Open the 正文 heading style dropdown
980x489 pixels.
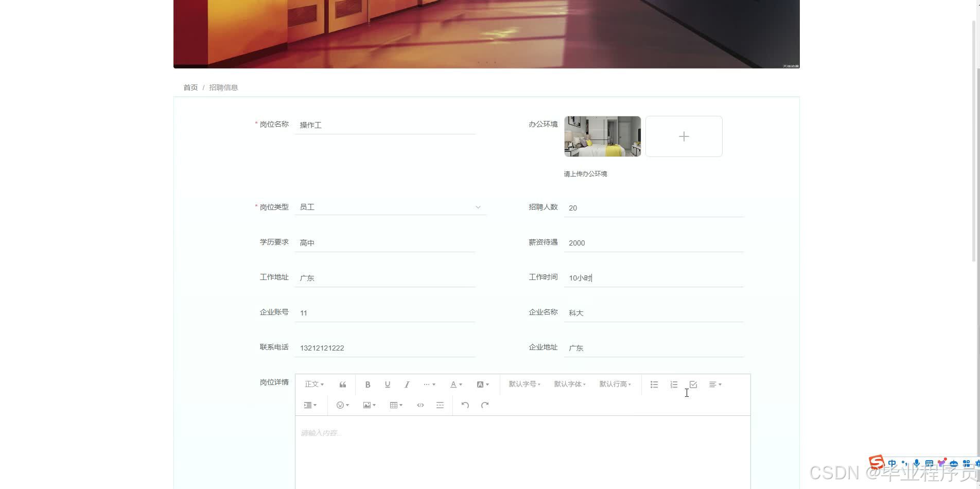tap(314, 385)
